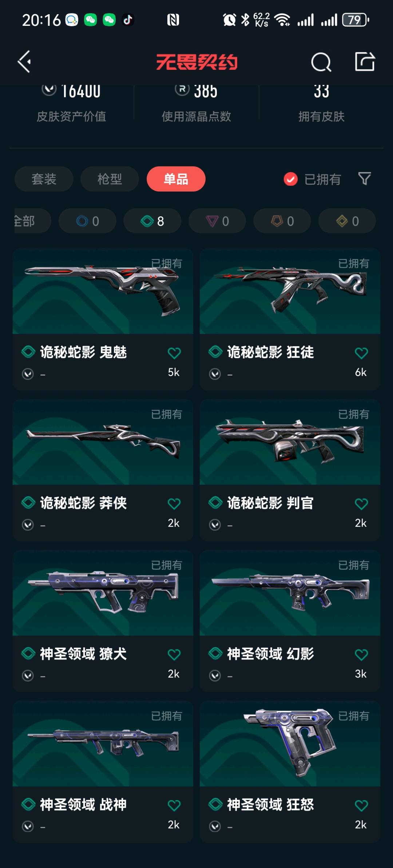393x868 pixels.
Task: Switch to the 枪型 tab
Action: 110,179
